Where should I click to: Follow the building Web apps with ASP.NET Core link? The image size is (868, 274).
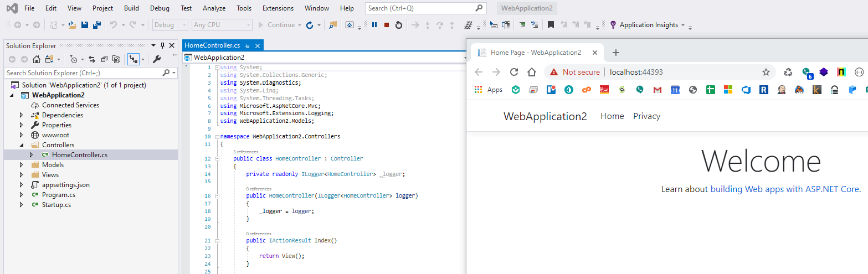tap(785, 189)
